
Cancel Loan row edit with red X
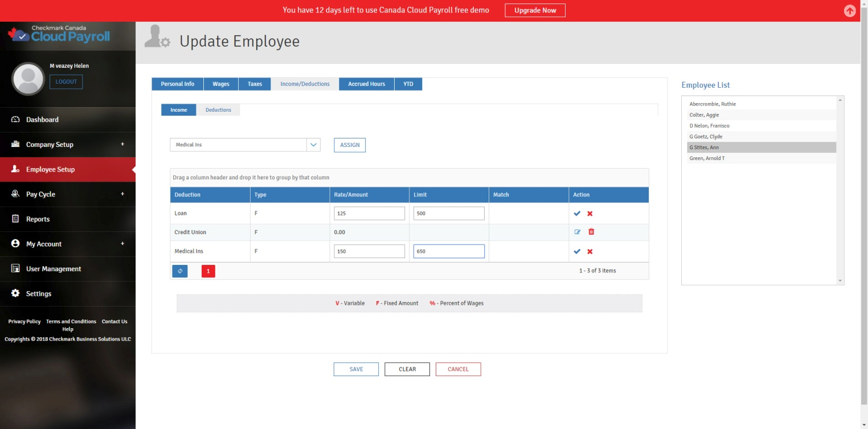tap(590, 214)
